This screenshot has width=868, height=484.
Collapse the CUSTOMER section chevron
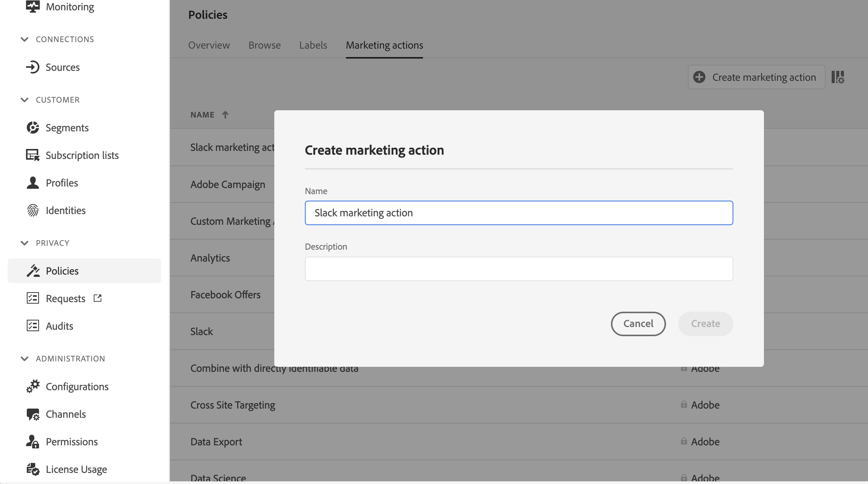click(x=24, y=100)
